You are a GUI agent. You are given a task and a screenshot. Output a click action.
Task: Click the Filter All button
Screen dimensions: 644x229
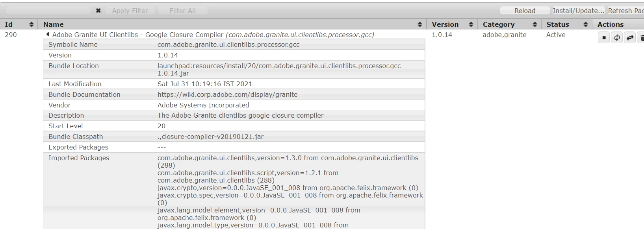[182, 11]
